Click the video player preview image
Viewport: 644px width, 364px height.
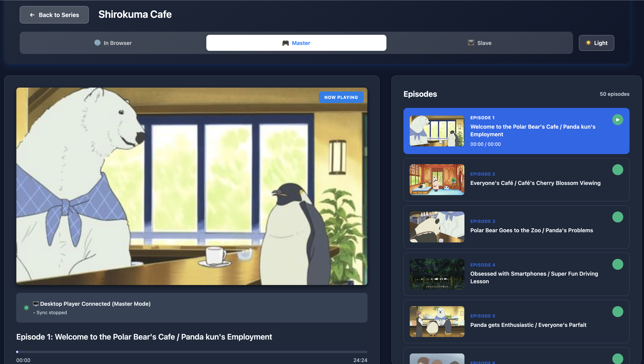pyautogui.click(x=192, y=186)
